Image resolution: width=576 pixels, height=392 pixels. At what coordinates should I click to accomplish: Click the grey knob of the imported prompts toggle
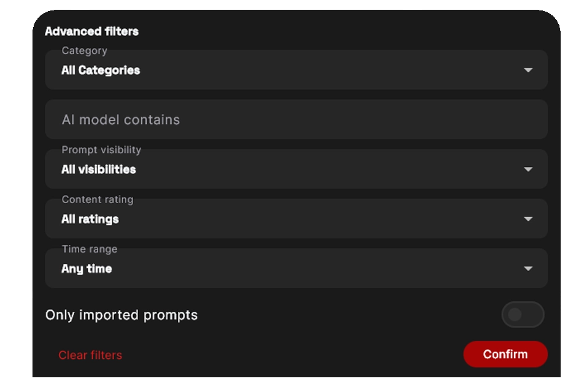(515, 315)
